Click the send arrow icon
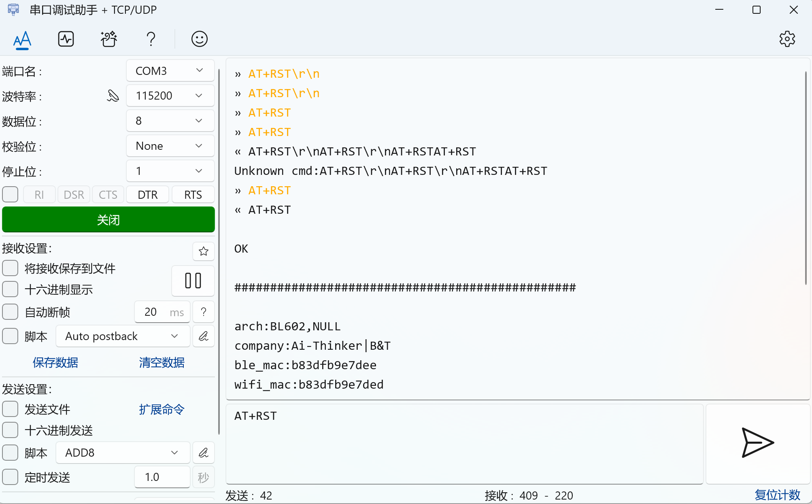 (x=757, y=443)
